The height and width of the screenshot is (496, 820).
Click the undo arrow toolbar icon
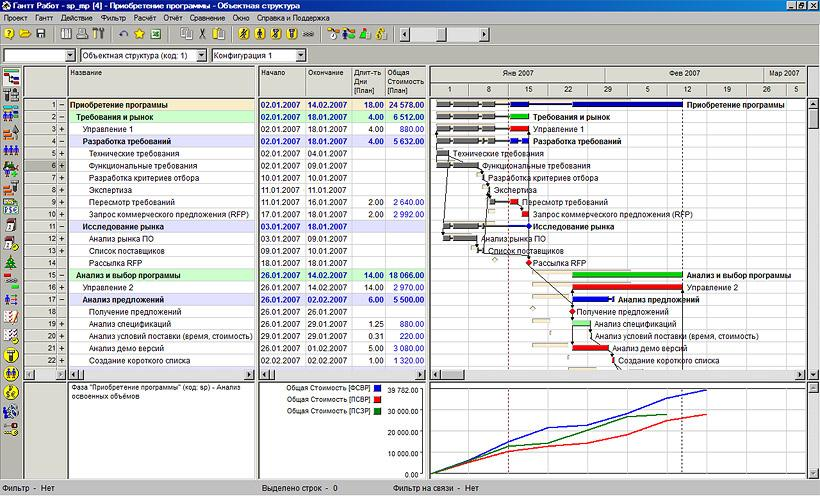click(x=124, y=34)
